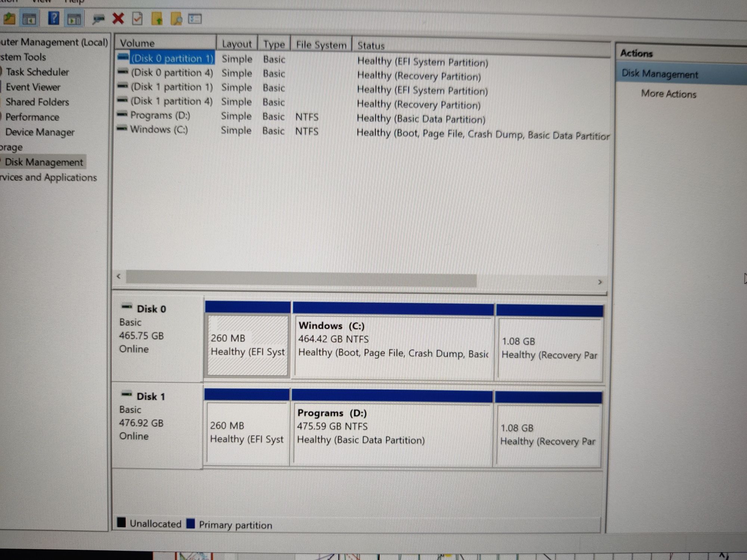The height and width of the screenshot is (560, 747).
Task: Open Help with the blue question mark icon
Action: coord(54,18)
